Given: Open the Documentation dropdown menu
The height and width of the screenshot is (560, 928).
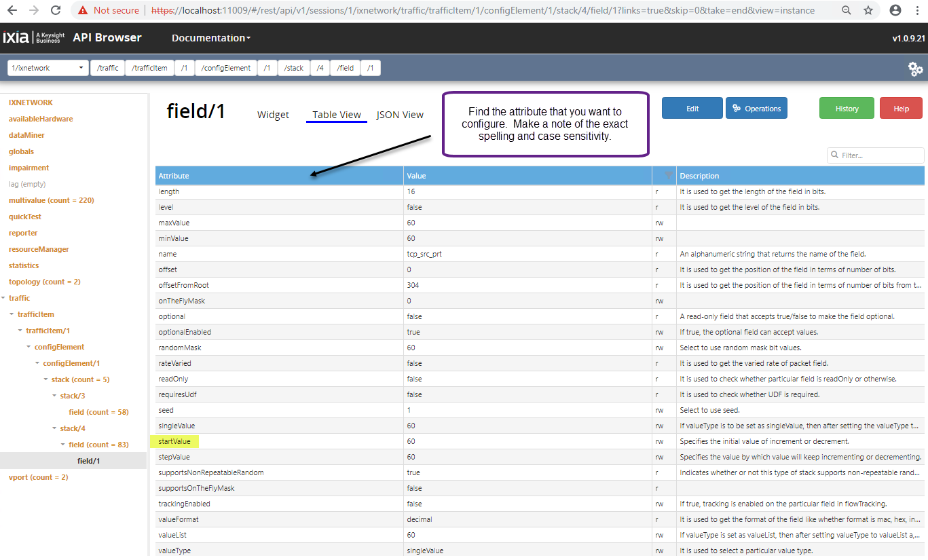Looking at the screenshot, I should pyautogui.click(x=211, y=38).
